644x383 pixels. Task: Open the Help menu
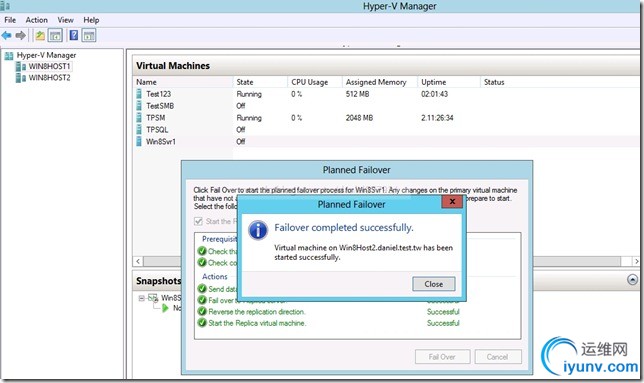(x=91, y=20)
